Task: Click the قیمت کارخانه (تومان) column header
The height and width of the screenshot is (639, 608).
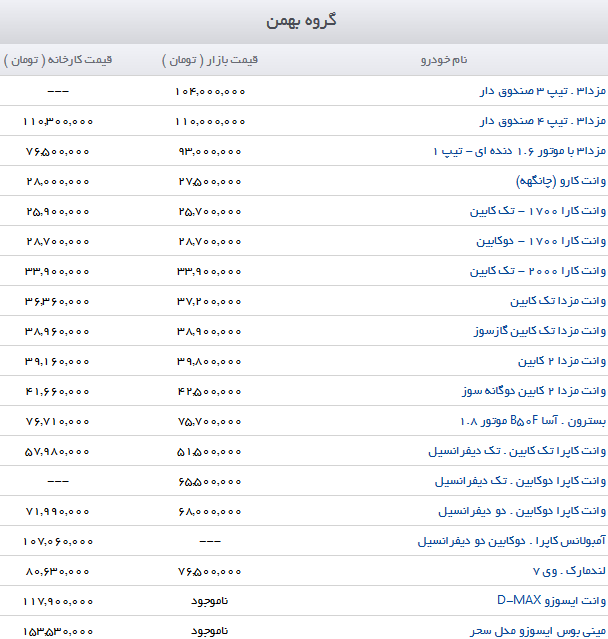Action: click(x=57, y=60)
